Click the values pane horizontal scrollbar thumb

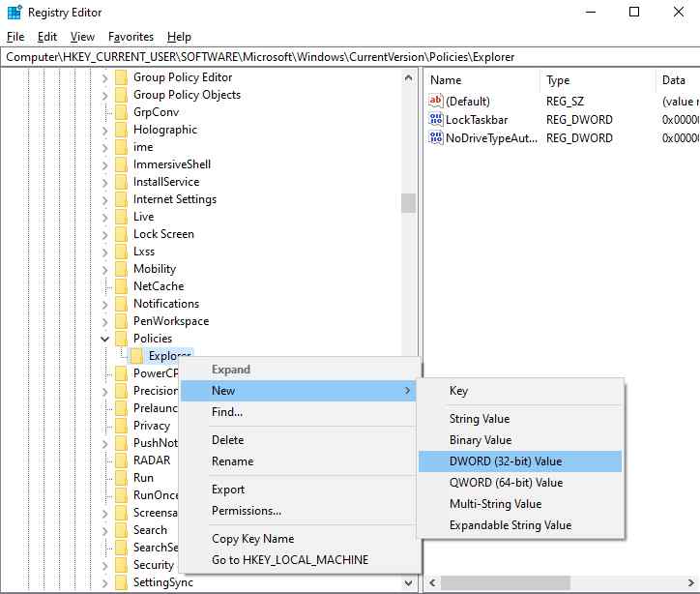click(506, 582)
